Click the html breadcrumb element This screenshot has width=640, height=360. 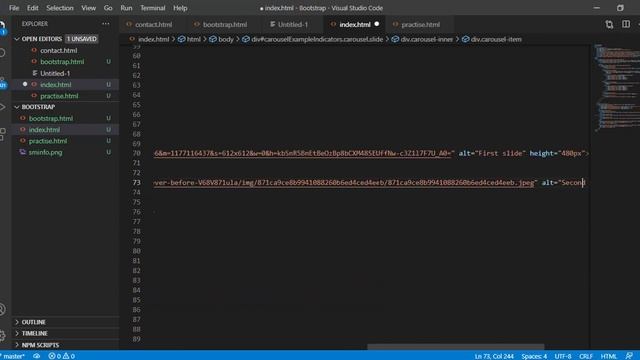193,39
